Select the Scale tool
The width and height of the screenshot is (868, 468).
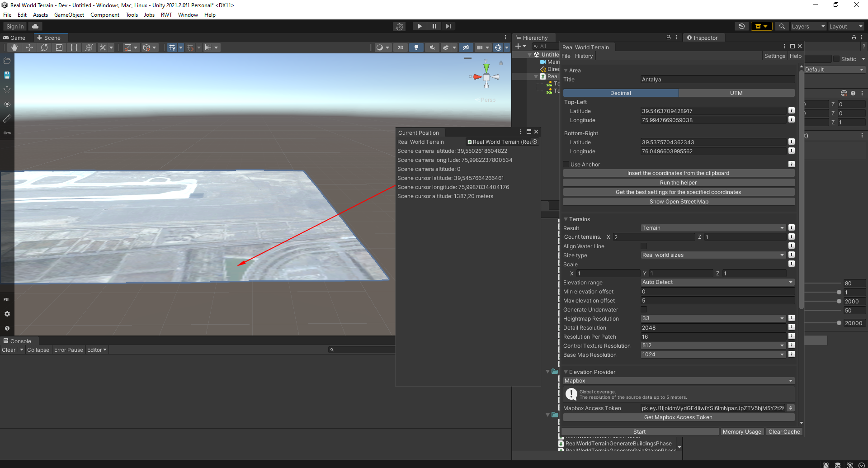click(59, 47)
